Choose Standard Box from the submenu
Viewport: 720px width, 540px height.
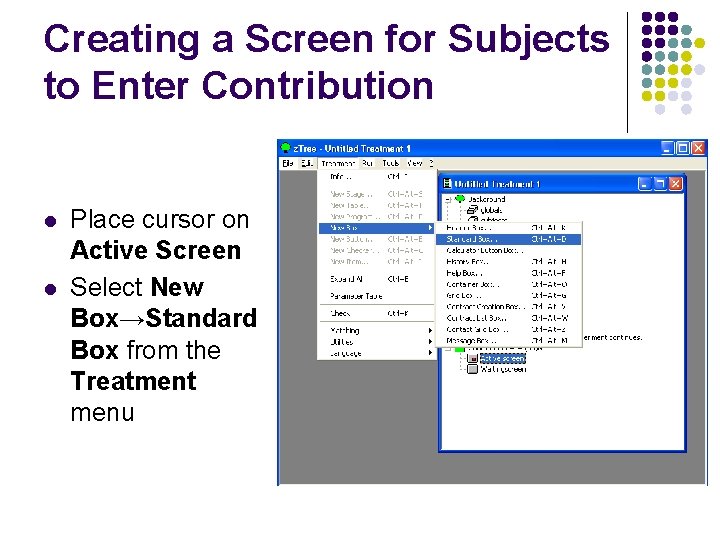point(508,239)
